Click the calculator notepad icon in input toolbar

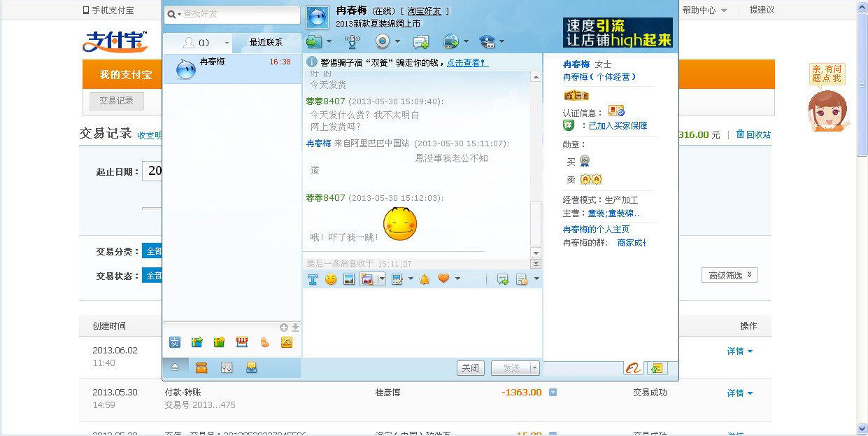397,279
